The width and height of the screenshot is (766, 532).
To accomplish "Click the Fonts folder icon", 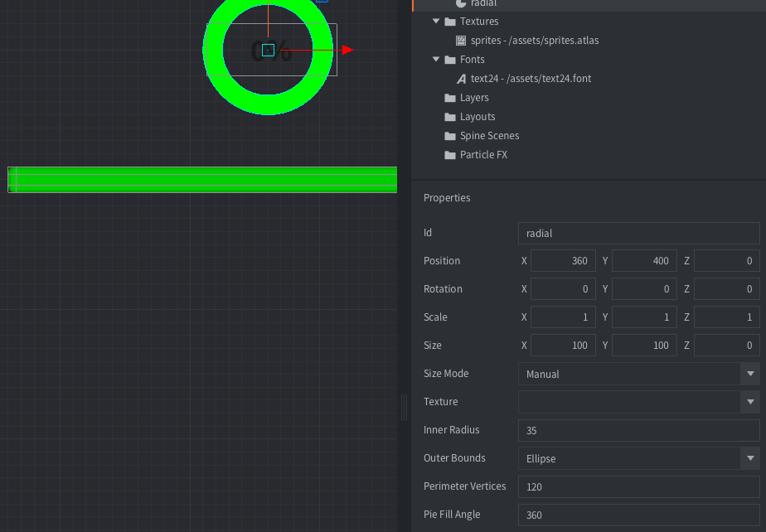I will click(450, 60).
